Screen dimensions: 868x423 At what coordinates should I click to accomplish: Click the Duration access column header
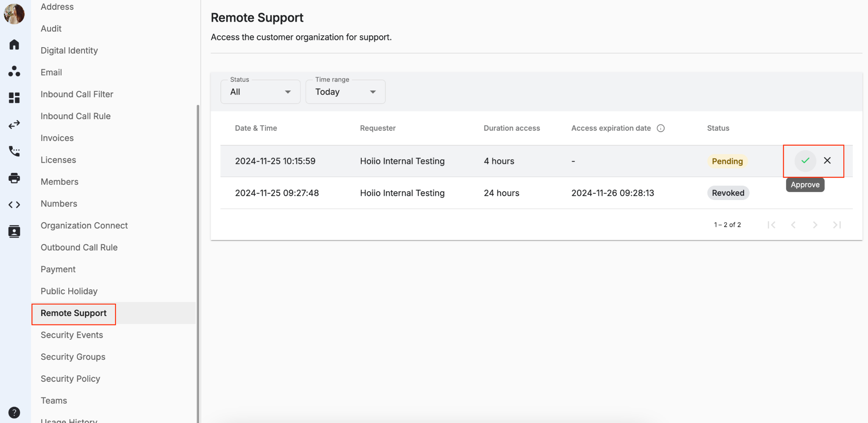click(x=511, y=128)
